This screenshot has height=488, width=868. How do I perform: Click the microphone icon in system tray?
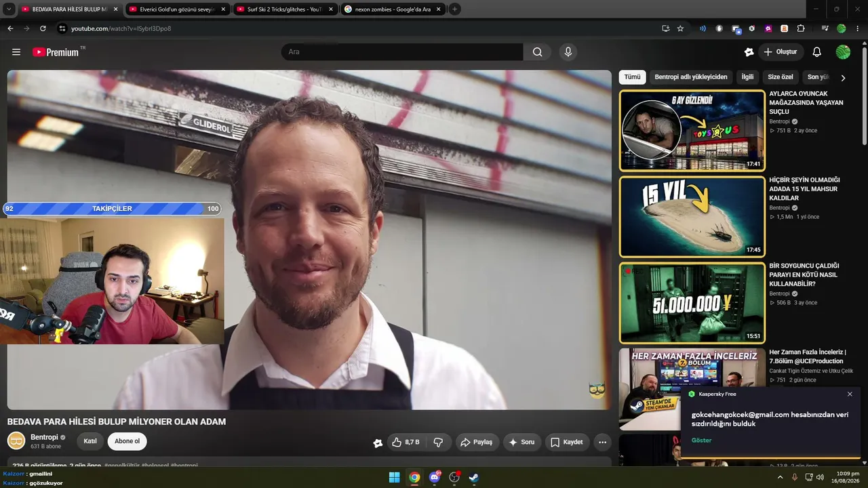pyautogui.click(x=795, y=477)
